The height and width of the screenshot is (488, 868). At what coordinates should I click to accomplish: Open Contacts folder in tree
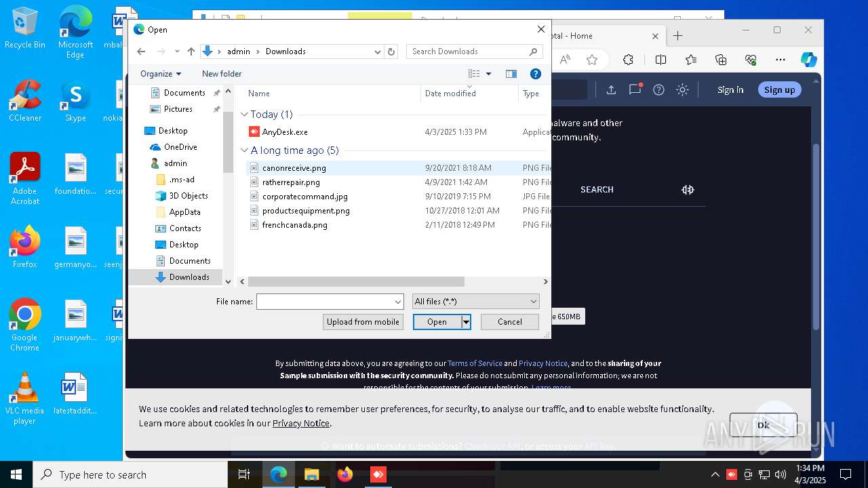[x=185, y=228]
